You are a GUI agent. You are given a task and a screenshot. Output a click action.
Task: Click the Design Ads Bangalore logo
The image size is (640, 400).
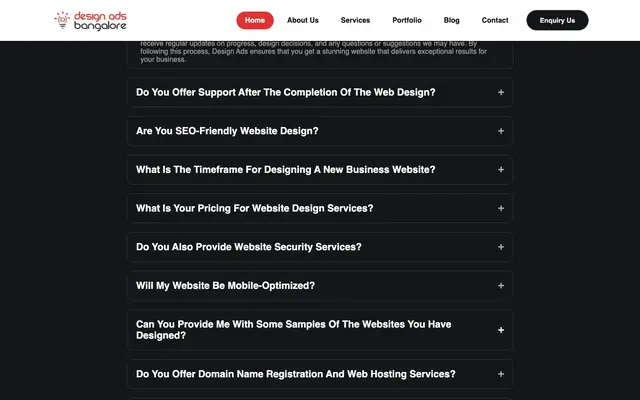(x=91, y=21)
